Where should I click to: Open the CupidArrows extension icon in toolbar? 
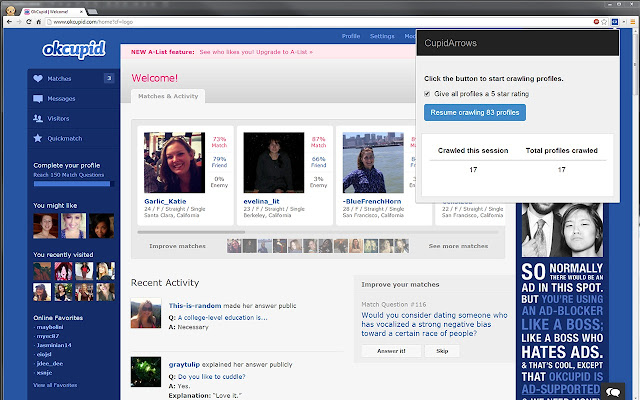[x=615, y=22]
